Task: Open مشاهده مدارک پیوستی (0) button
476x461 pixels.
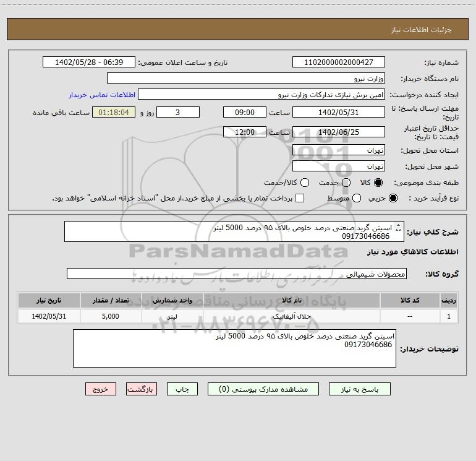Action: 263,389
